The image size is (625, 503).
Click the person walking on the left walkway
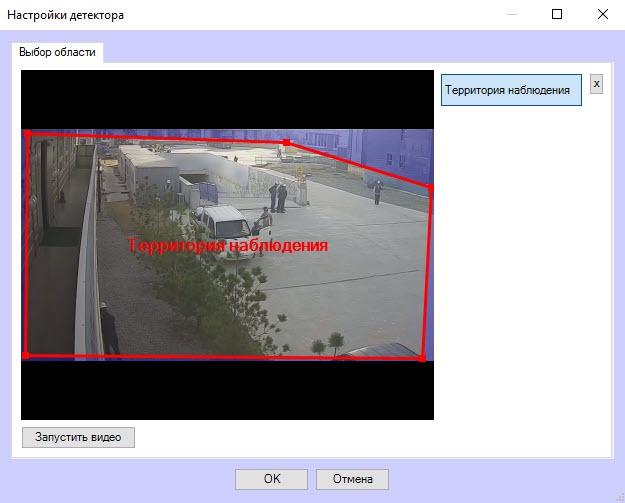[x=109, y=330]
